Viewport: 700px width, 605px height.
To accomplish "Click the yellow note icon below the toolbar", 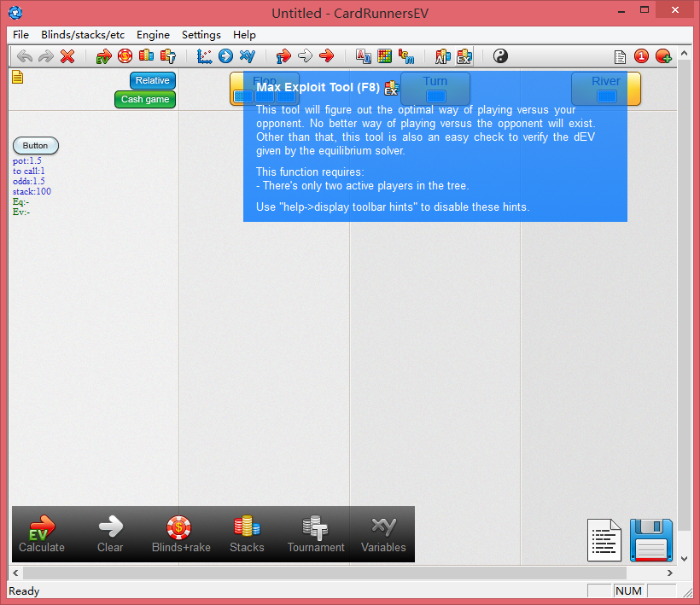I will pos(17,77).
